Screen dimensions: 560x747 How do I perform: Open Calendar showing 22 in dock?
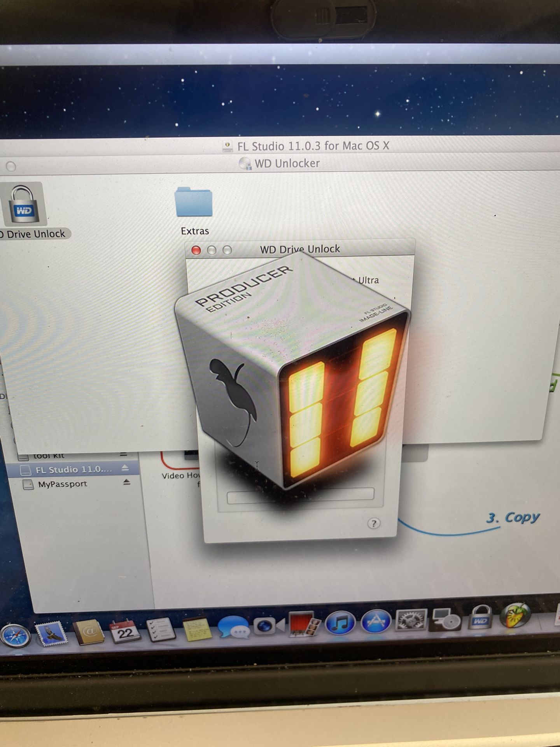125,630
